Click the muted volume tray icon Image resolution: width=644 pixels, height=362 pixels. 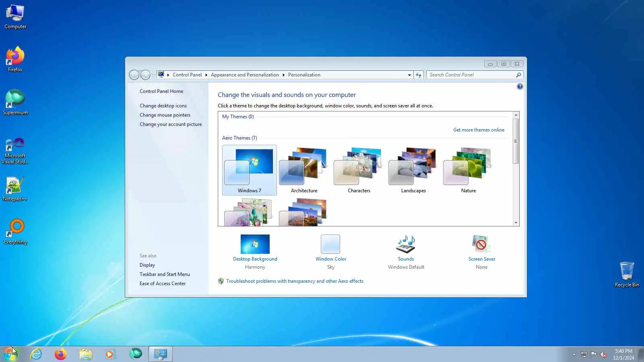pyautogui.click(x=603, y=354)
